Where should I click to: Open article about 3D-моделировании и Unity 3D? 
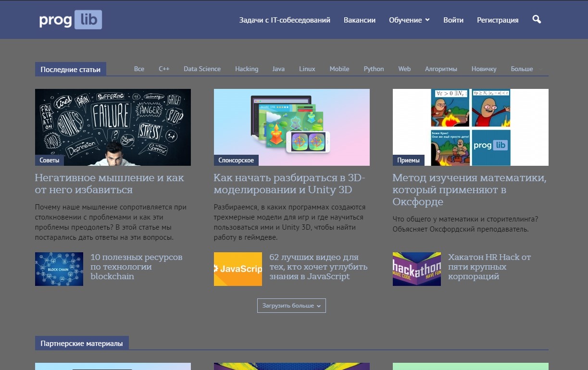click(x=289, y=184)
